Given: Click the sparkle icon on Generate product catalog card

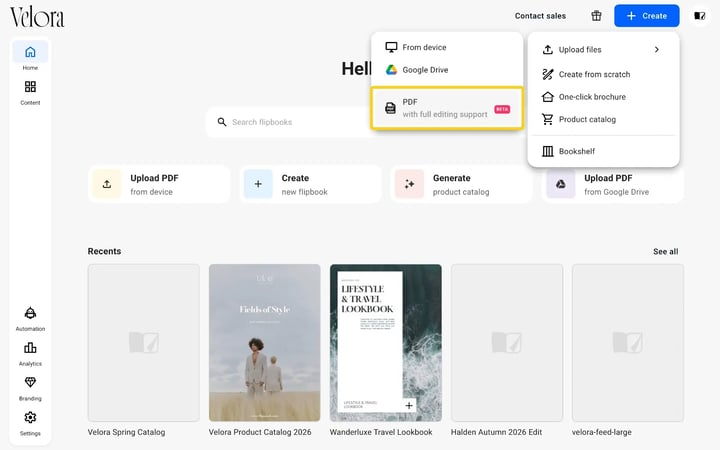Looking at the screenshot, I should click(x=409, y=184).
